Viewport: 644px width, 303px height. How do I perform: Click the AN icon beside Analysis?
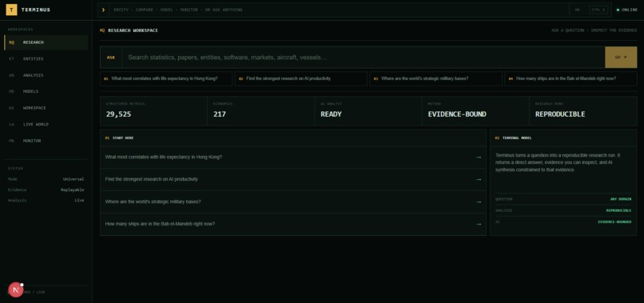pyautogui.click(x=11, y=75)
